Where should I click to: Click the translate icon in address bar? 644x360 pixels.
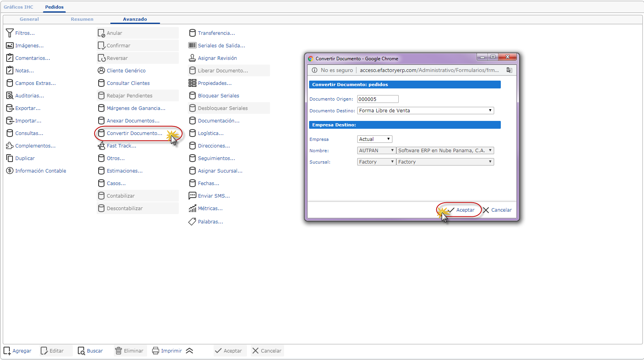click(509, 70)
